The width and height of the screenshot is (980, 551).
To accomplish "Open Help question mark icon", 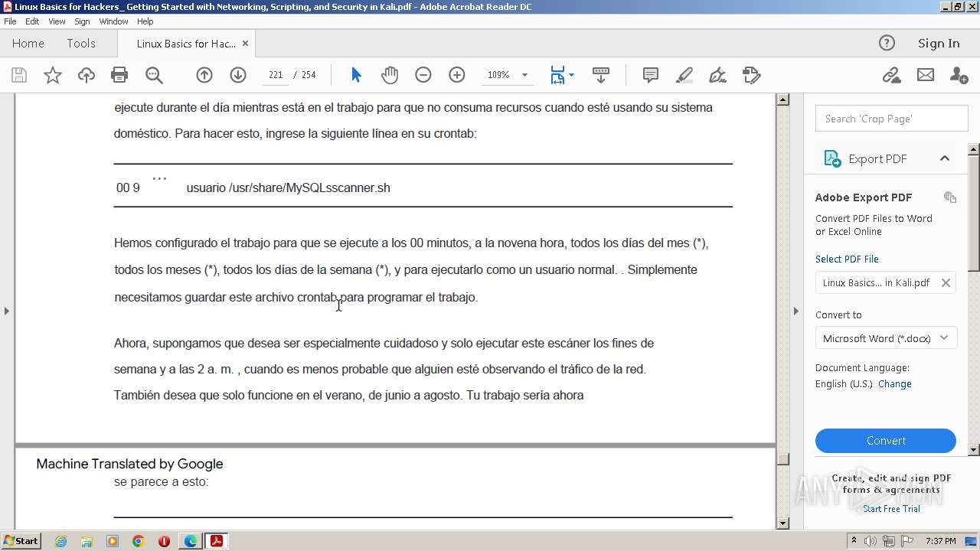I will (887, 43).
